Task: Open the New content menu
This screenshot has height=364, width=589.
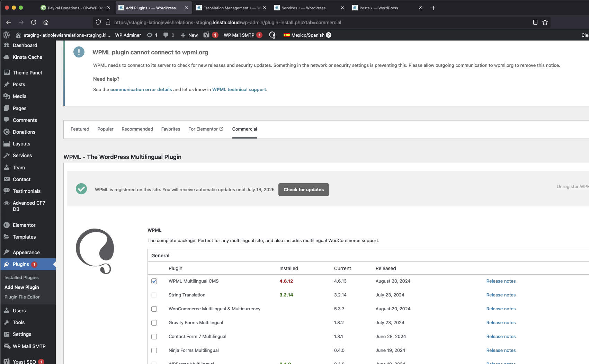Action: 189,35
